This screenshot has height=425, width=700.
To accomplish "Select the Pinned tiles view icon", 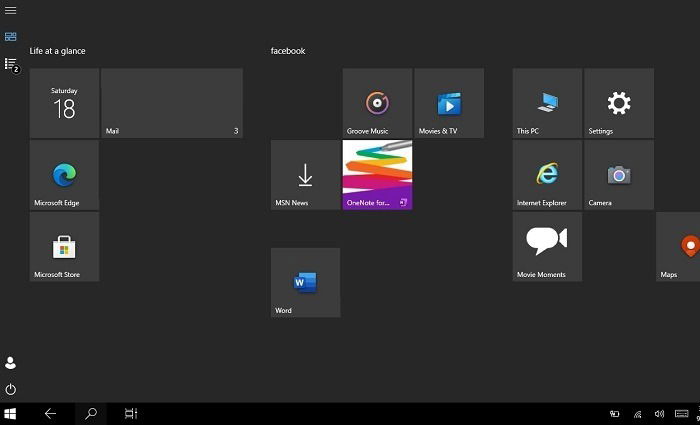I will pos(10,37).
